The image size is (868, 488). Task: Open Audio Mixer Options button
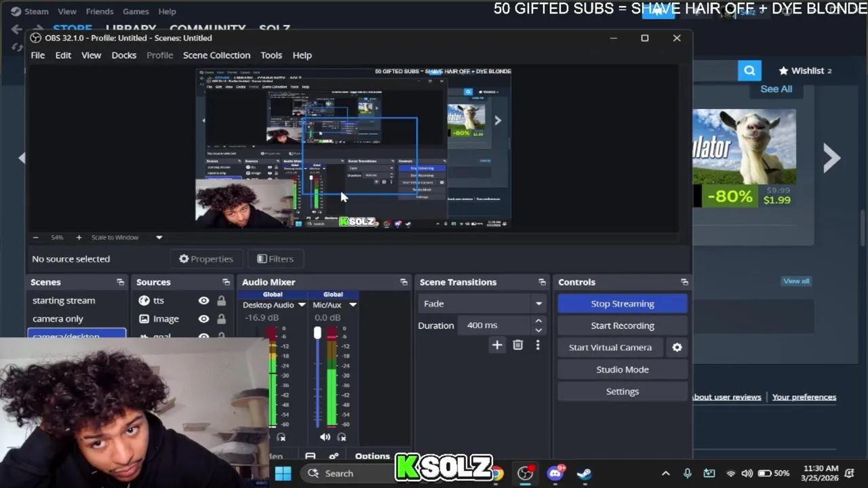pyautogui.click(x=372, y=456)
